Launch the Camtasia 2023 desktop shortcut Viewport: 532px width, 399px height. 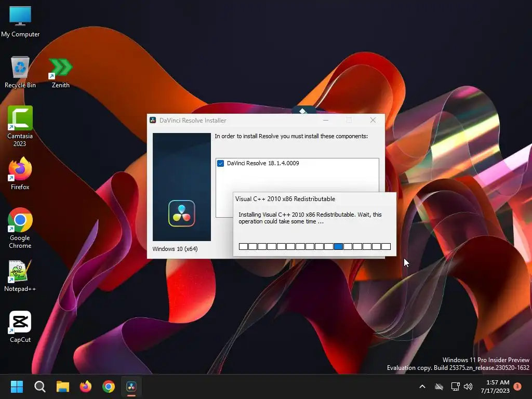pyautogui.click(x=20, y=126)
